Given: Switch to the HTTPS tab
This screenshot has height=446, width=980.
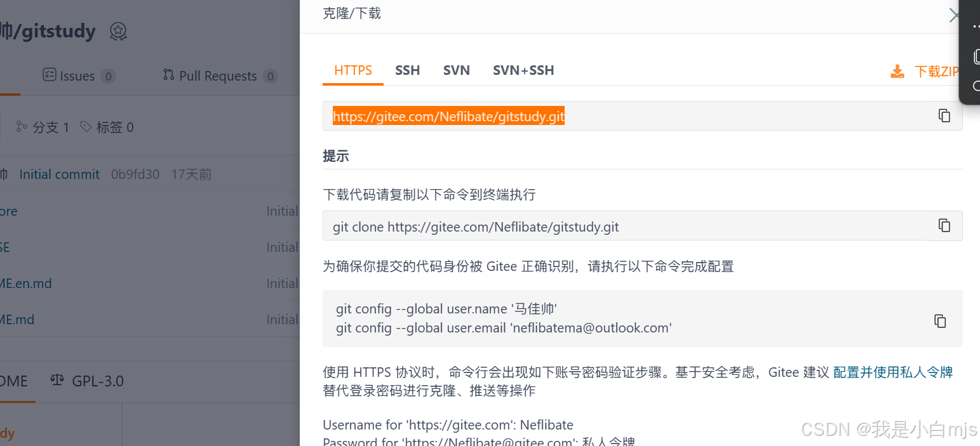Looking at the screenshot, I should click(x=353, y=70).
